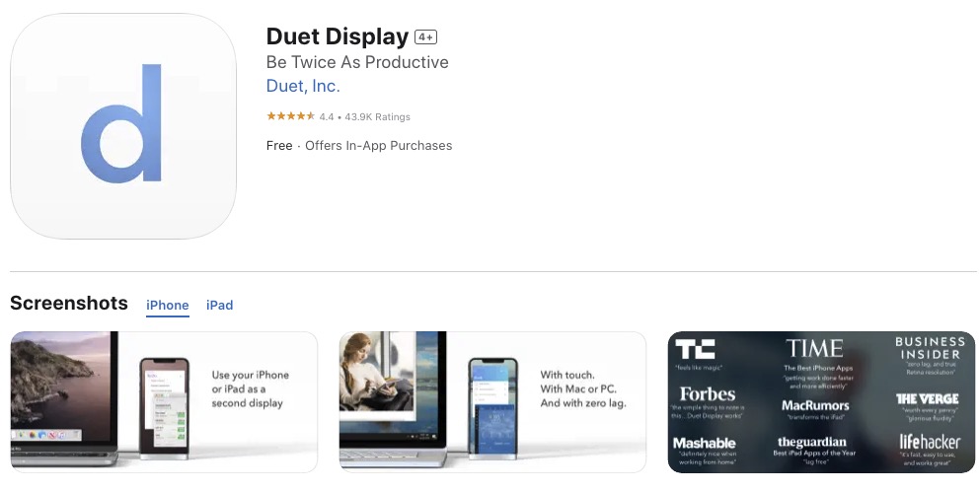The image size is (980, 491).
Task: Open the 43.9K Ratings text
Action: 378,116
